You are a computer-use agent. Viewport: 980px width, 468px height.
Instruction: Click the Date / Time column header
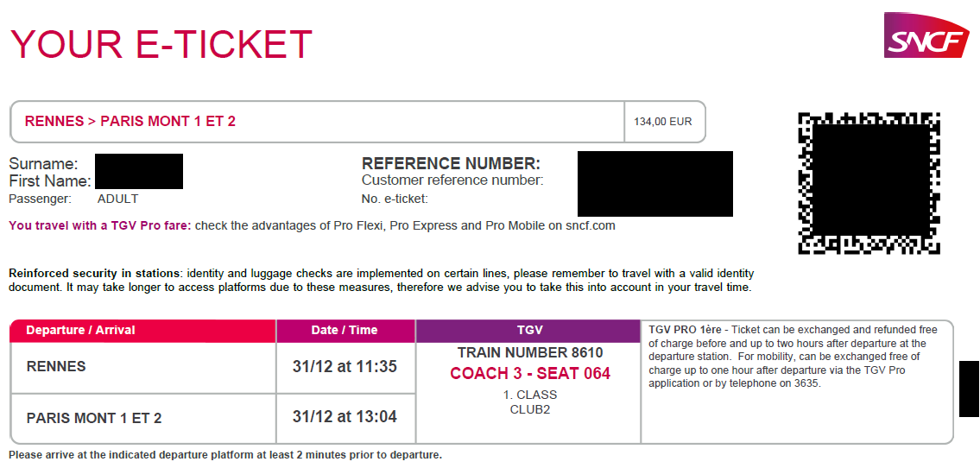[x=345, y=331]
